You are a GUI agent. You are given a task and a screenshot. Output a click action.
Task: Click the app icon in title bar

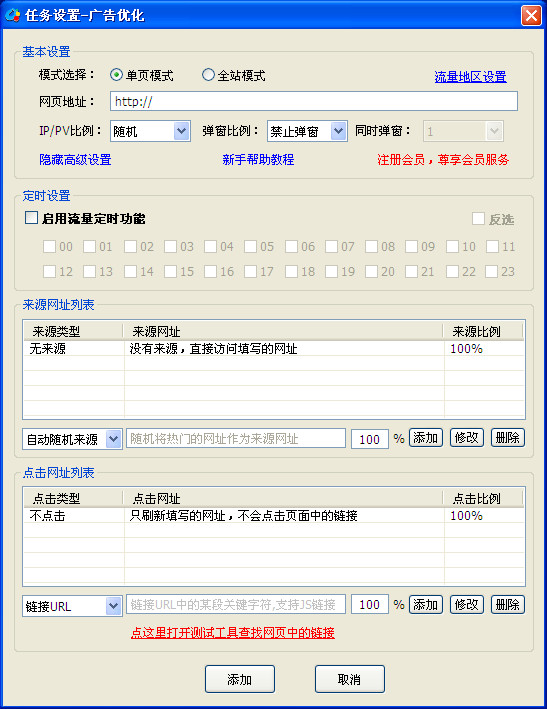(12, 15)
